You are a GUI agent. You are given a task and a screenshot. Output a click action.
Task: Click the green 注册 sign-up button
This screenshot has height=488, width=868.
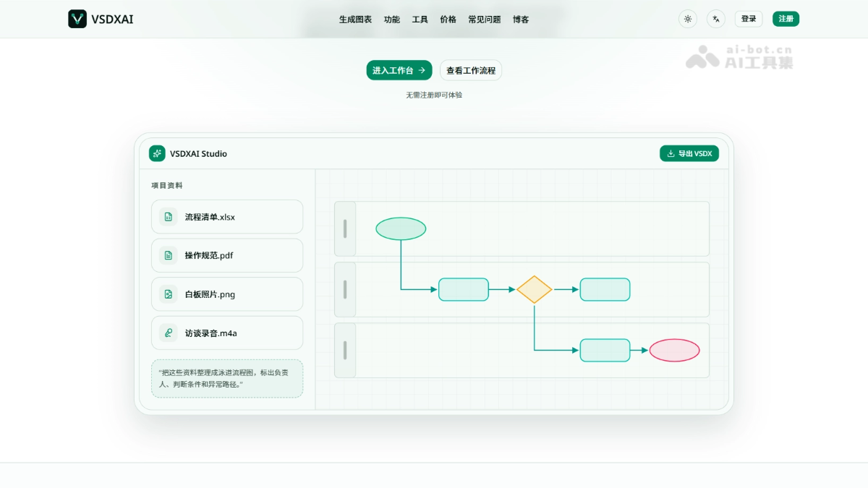(x=786, y=19)
